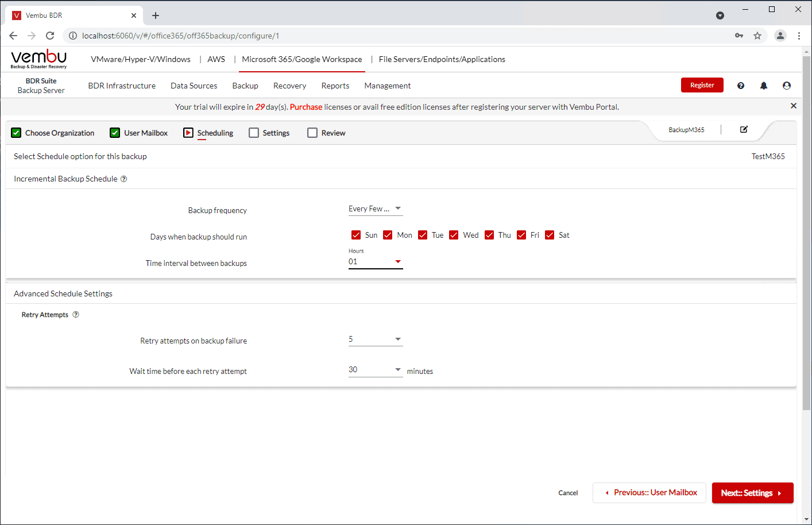Click the BDR Suite Backup Server label

pos(41,86)
